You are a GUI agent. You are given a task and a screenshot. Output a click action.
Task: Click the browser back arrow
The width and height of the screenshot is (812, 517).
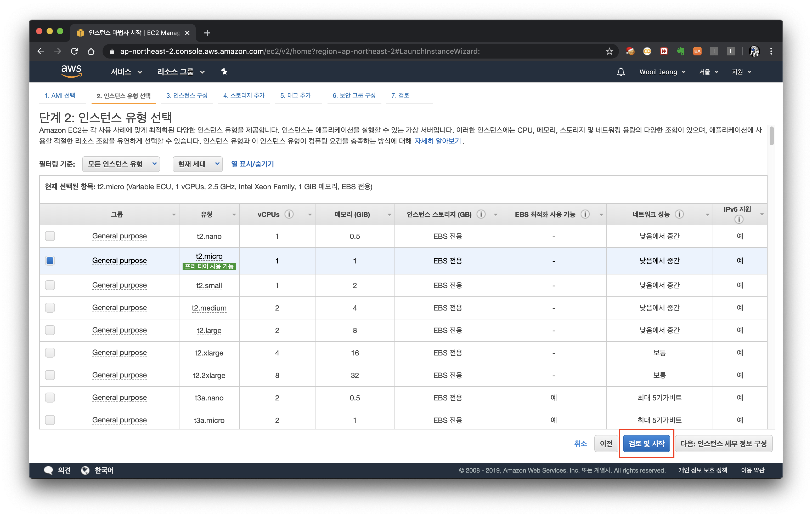[x=41, y=51]
